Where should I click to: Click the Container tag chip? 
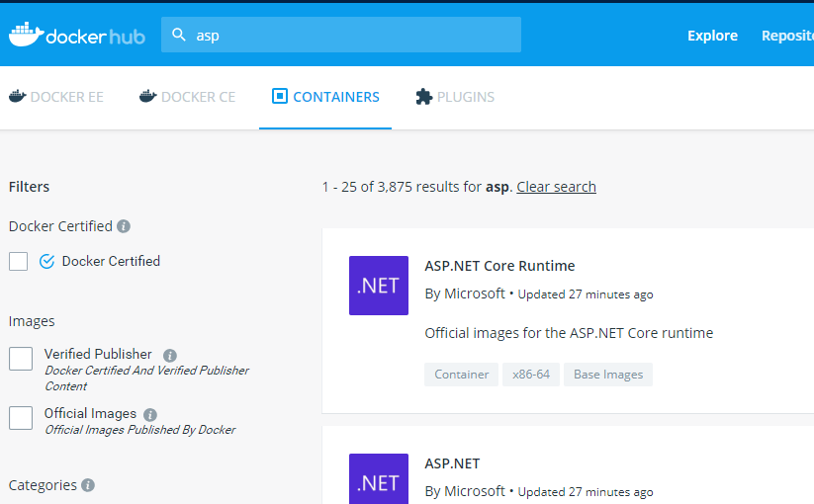click(x=461, y=375)
